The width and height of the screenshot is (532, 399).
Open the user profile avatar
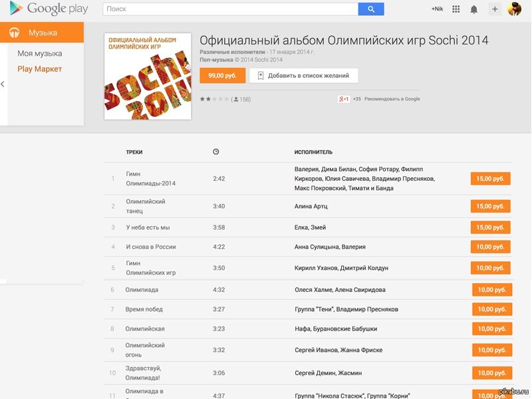coord(514,9)
